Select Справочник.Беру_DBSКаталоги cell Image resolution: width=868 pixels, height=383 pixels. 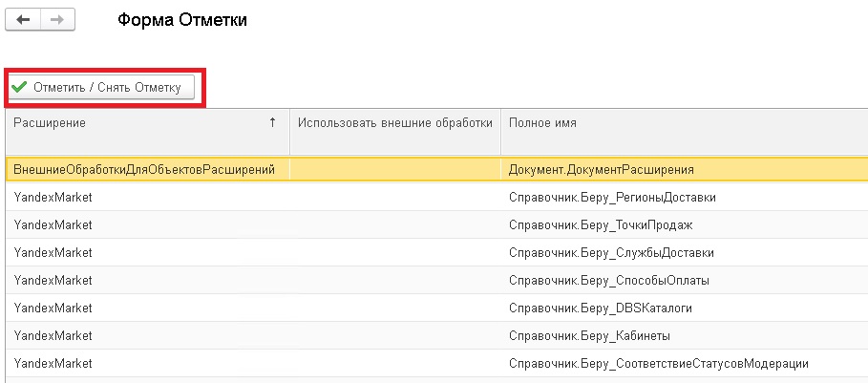point(685,308)
